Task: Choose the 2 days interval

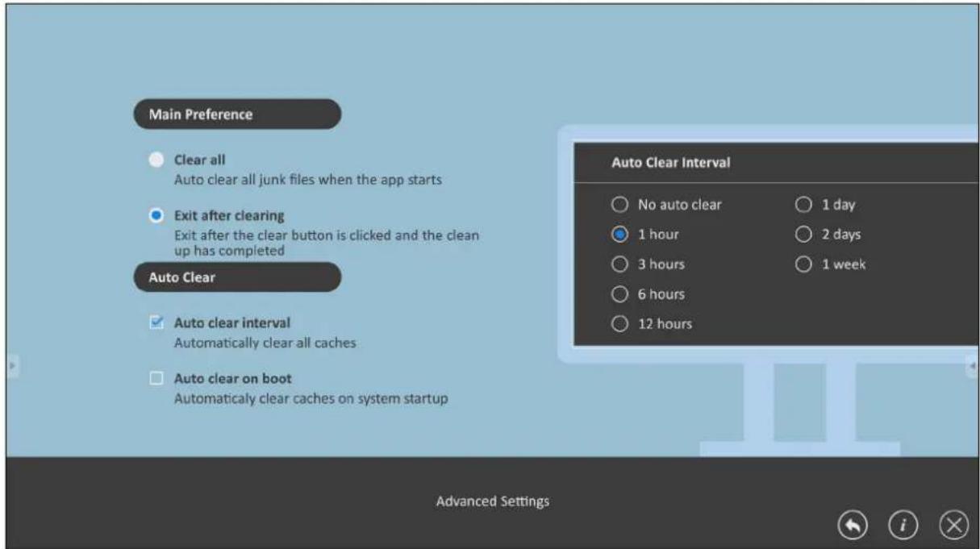Action: 802,235
